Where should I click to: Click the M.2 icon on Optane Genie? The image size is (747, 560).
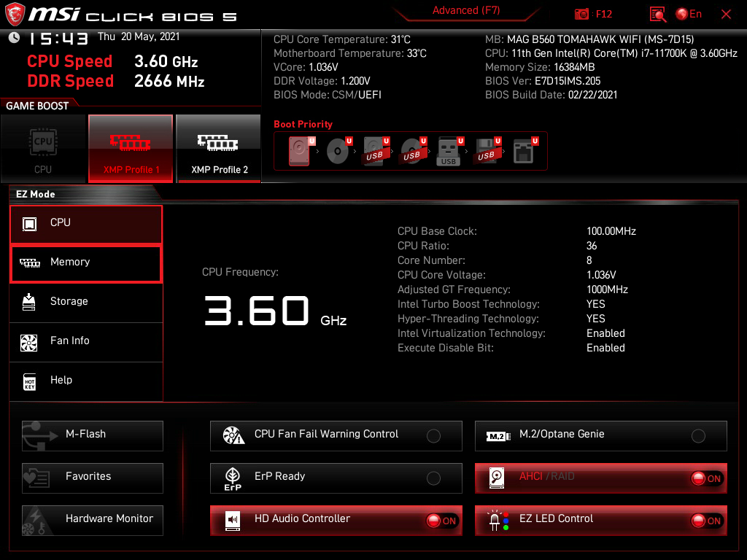pos(498,436)
